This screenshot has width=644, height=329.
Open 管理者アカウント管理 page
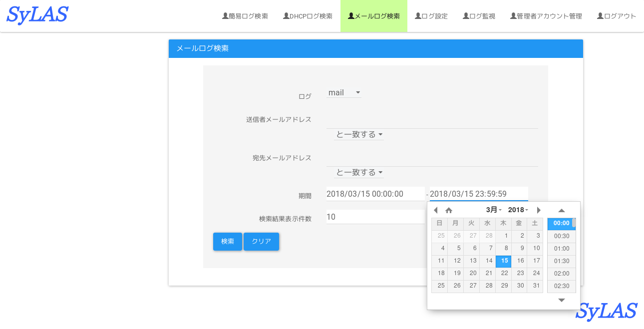[546, 16]
